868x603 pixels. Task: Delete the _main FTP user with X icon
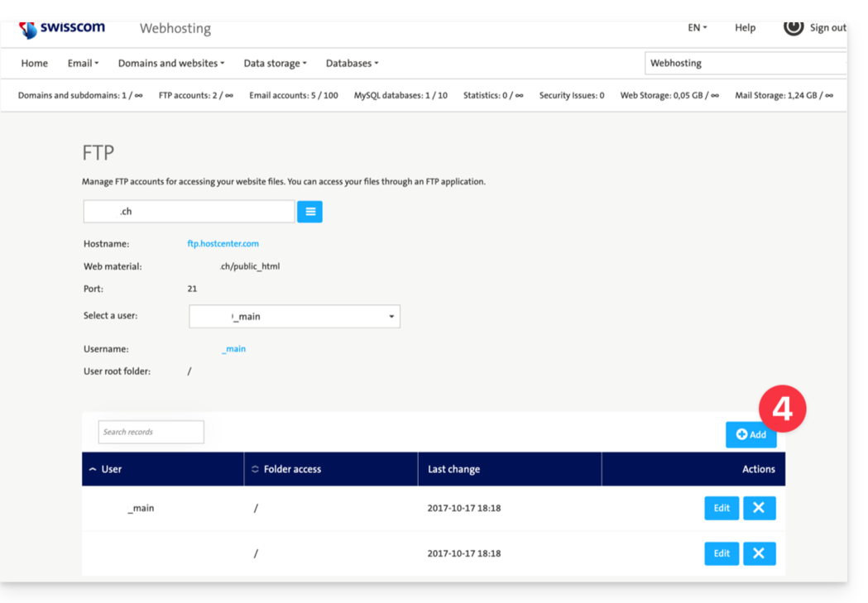click(759, 508)
